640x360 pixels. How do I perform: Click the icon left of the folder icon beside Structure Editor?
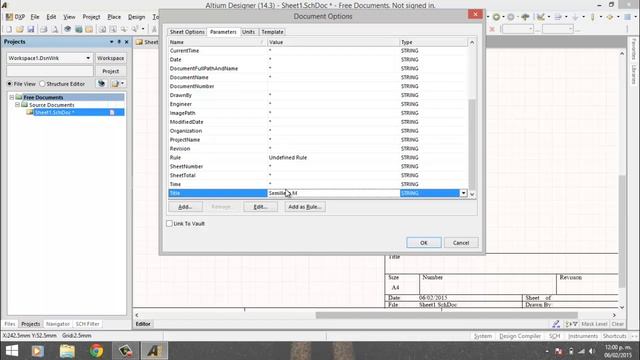(x=101, y=84)
